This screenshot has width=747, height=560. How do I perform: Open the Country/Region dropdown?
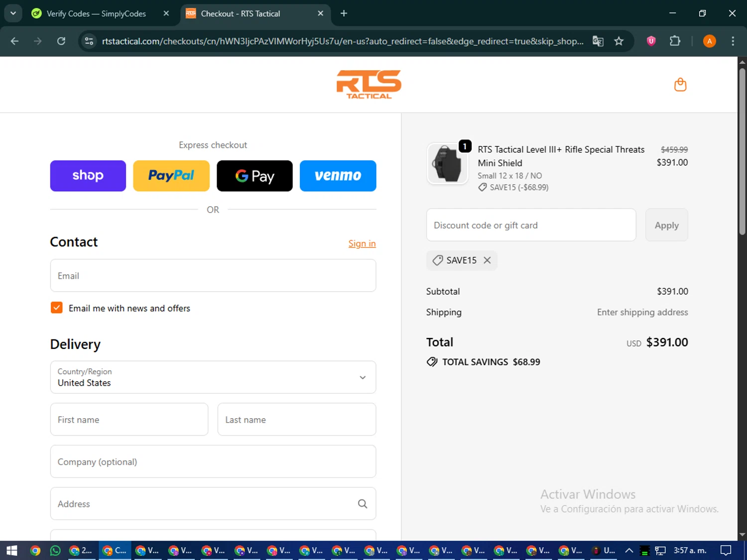point(213,377)
